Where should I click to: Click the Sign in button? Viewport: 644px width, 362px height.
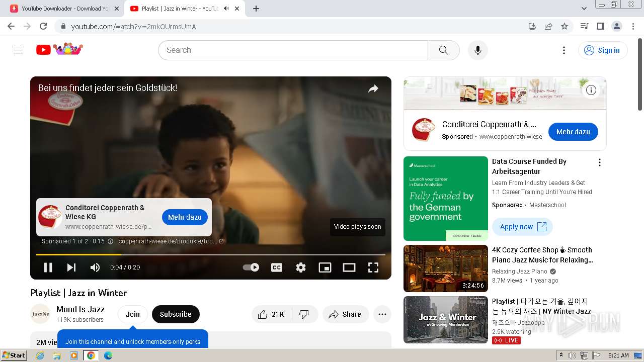pos(603,50)
